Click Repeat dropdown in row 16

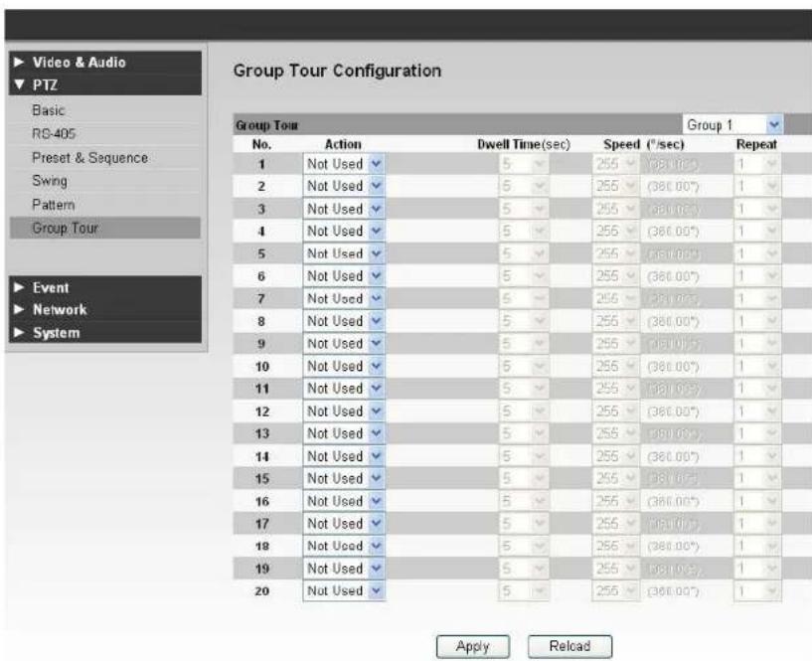click(757, 501)
